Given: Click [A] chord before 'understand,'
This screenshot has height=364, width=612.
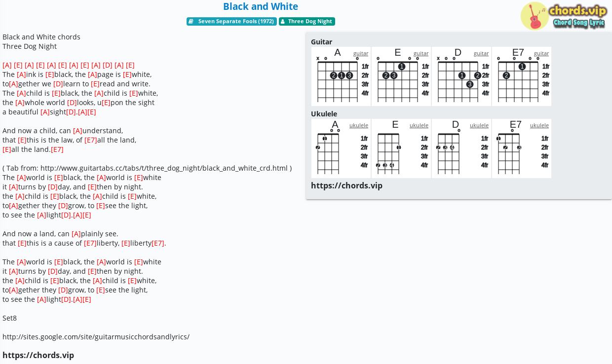Looking at the screenshot, I should [x=77, y=131].
